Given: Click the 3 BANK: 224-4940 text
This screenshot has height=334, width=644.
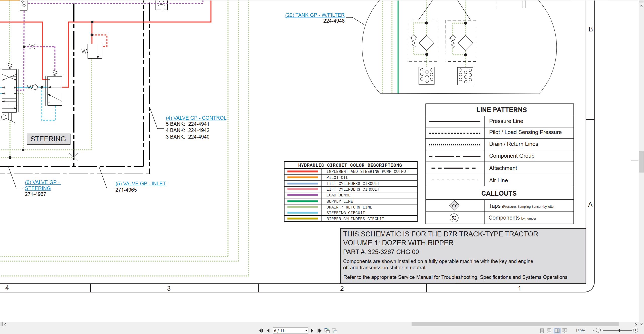Looking at the screenshot, I should (x=187, y=137).
